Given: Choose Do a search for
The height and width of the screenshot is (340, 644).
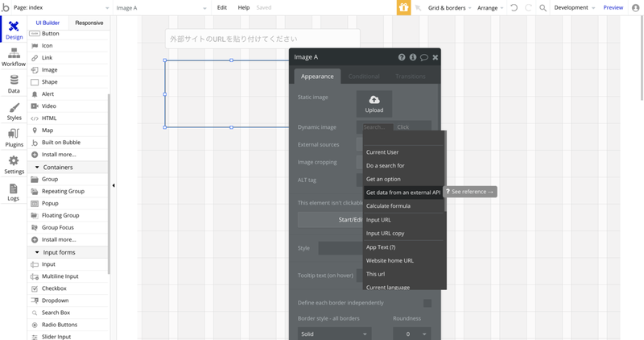Looking at the screenshot, I should pyautogui.click(x=403, y=166).
